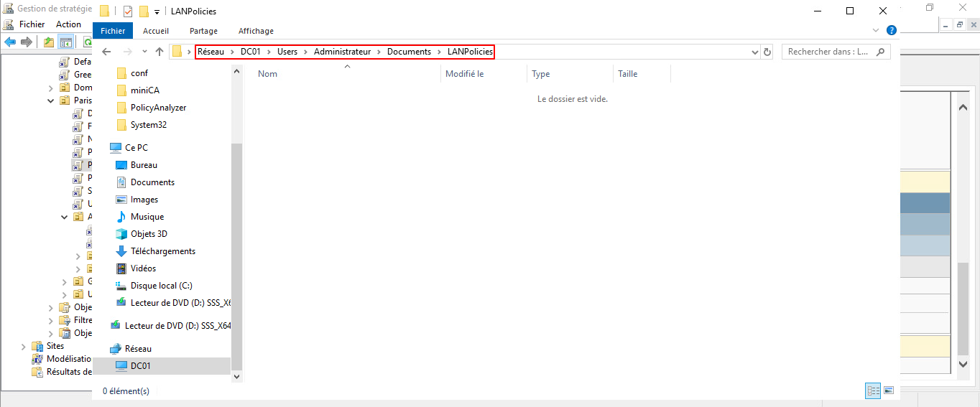Image resolution: width=980 pixels, height=407 pixels.
Task: Open Disque local (C:) drive
Action: click(161, 286)
